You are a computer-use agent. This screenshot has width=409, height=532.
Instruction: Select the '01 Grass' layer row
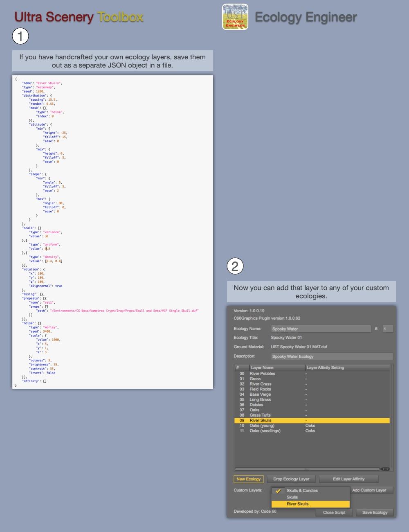(x=312, y=379)
